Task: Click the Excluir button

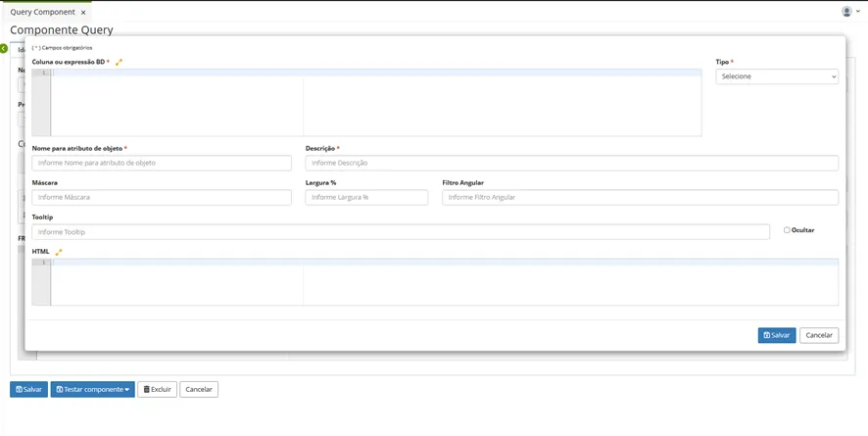Action: (157, 390)
